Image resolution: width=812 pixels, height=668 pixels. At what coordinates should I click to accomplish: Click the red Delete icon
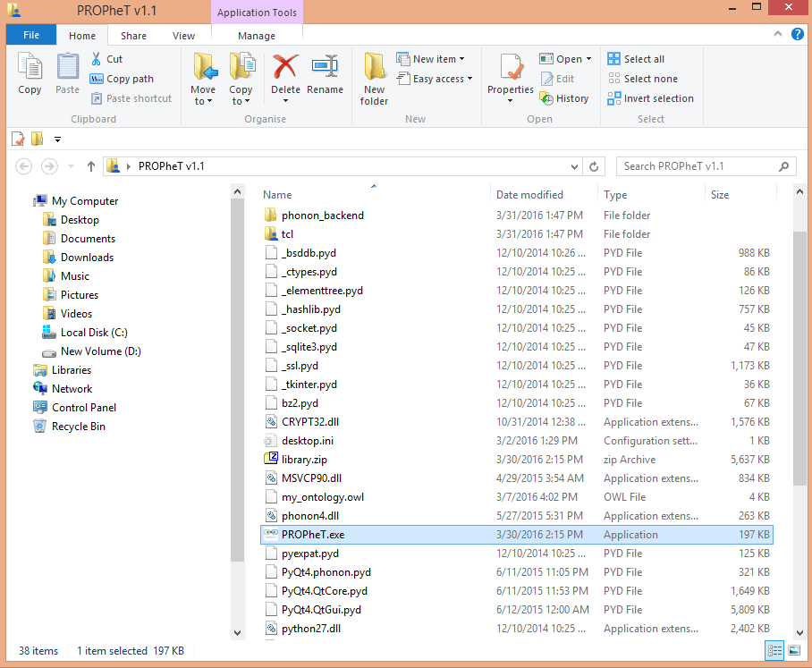click(x=285, y=67)
